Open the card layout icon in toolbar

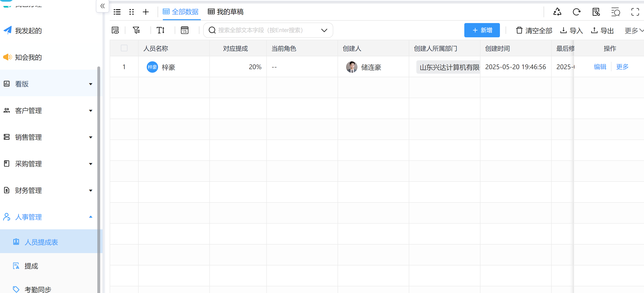(x=184, y=30)
